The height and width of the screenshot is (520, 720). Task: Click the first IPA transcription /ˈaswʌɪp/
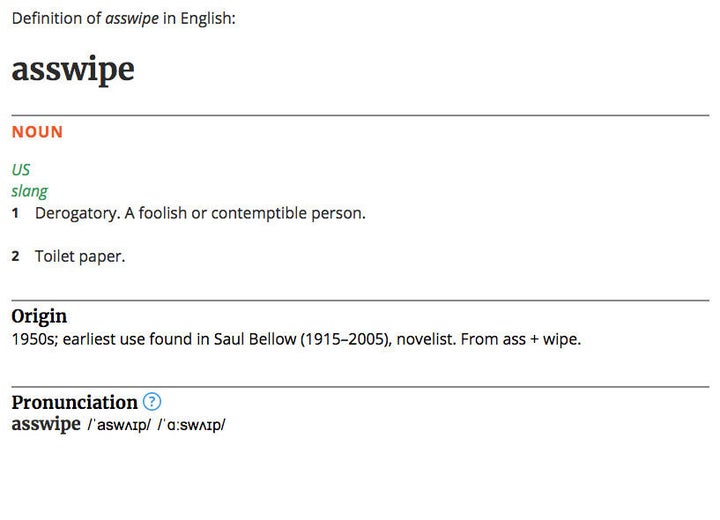click(119, 424)
